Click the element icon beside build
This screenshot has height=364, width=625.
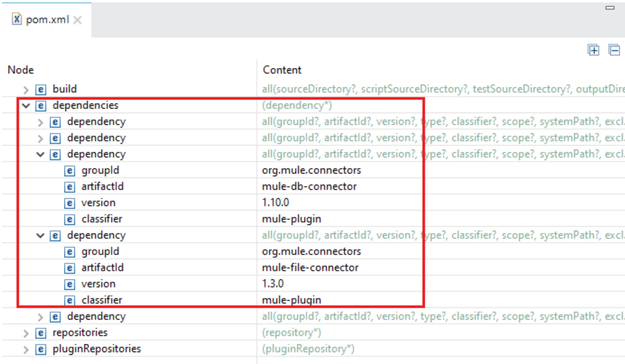coord(41,90)
